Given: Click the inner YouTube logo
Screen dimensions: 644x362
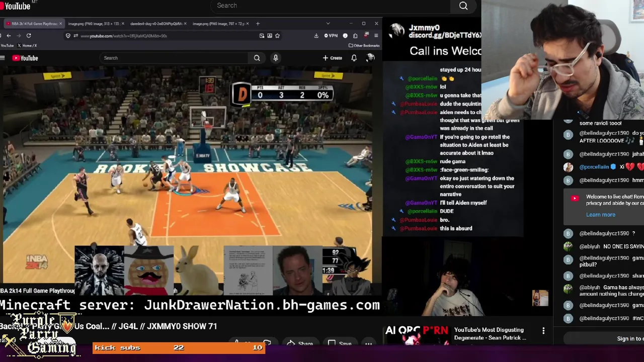Looking at the screenshot, I should [x=25, y=58].
